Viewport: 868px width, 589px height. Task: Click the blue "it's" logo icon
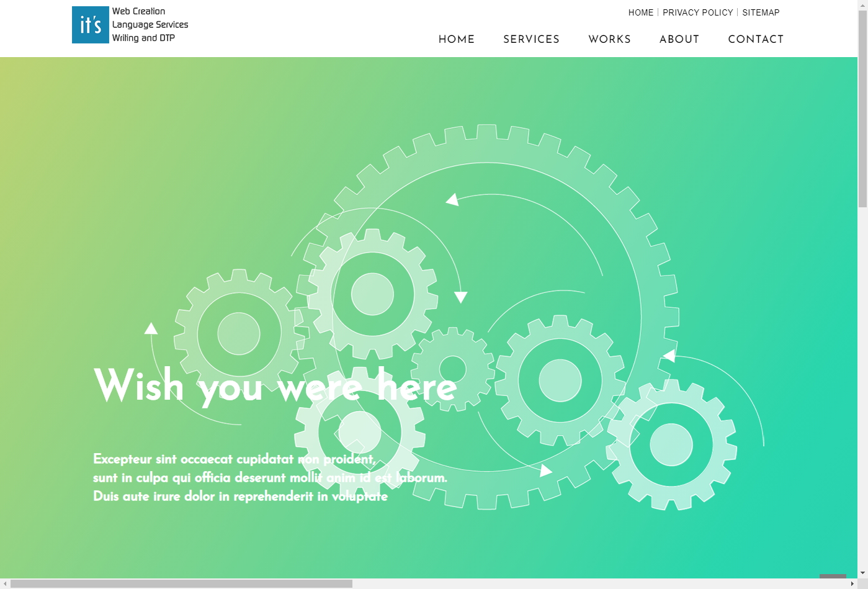pyautogui.click(x=91, y=25)
